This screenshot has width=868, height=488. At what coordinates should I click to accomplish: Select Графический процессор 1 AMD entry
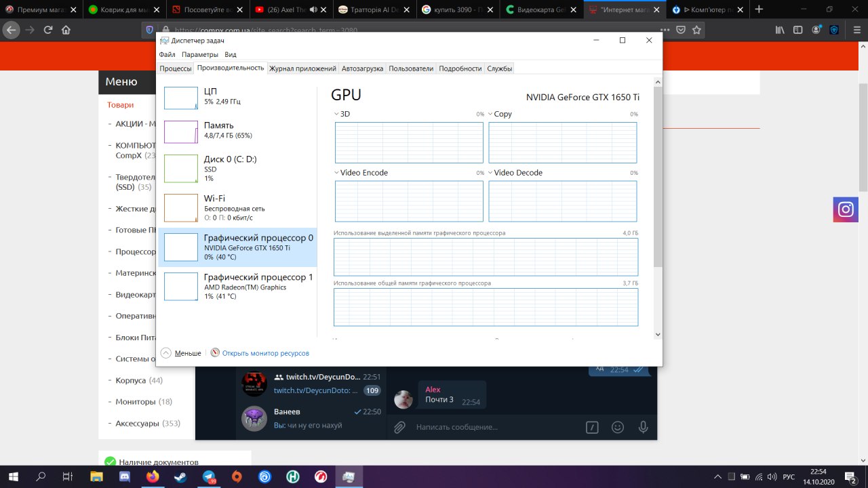[237, 287]
